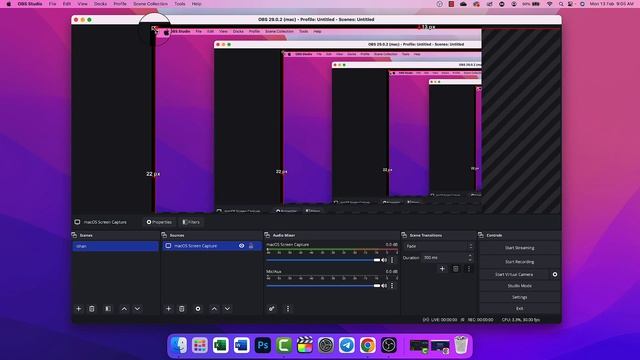Click Audio Mixer dock float icon
640x360 pixels.
[x=267, y=235]
